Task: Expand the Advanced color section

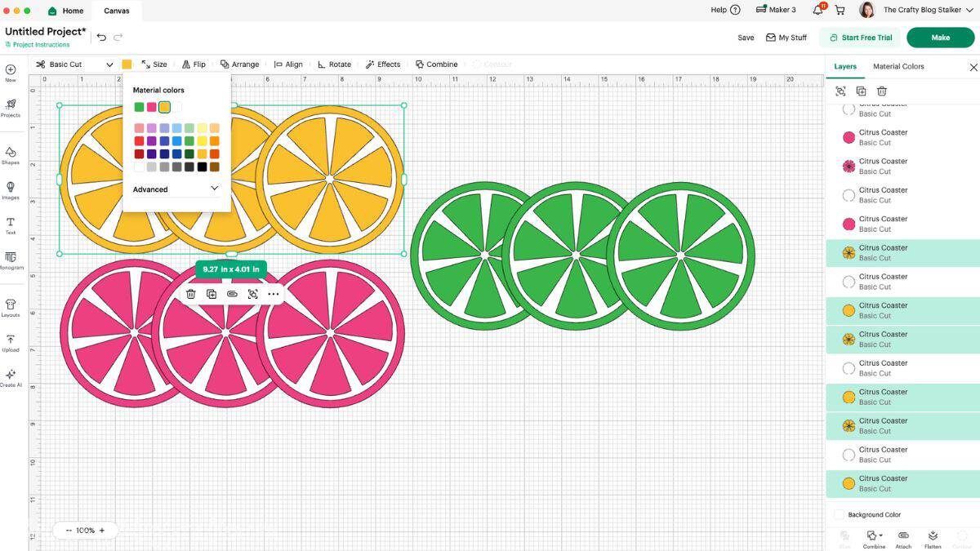Action: (176, 189)
